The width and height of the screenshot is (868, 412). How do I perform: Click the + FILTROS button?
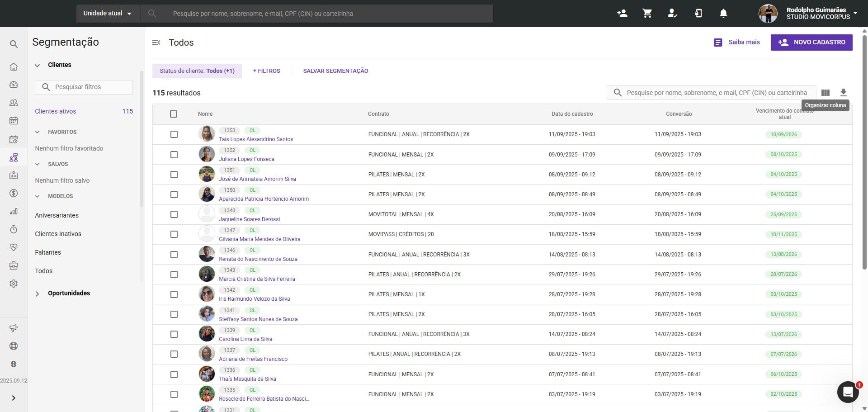[267, 71]
